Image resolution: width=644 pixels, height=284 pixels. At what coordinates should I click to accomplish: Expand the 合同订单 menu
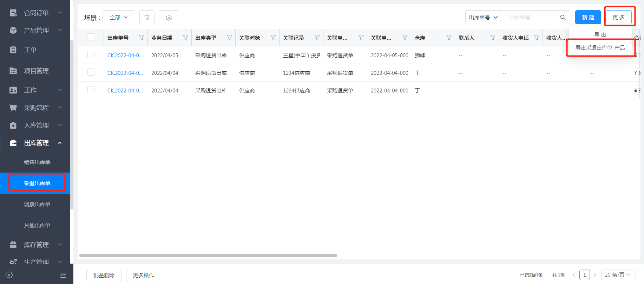click(60, 13)
